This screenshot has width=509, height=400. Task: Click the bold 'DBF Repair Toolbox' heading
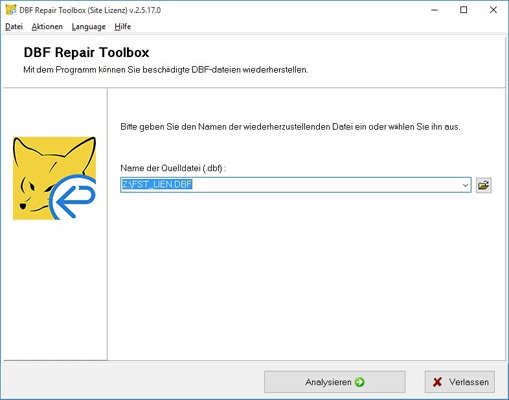coord(86,53)
